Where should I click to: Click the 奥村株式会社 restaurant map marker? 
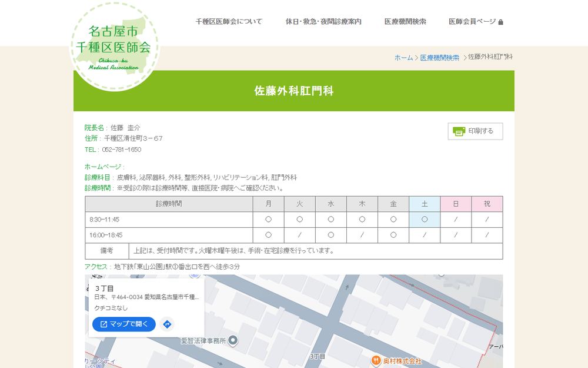pyautogui.click(x=376, y=361)
